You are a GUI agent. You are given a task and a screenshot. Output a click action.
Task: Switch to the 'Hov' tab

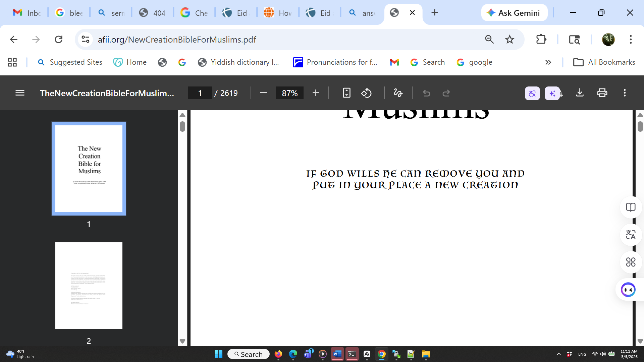(x=278, y=13)
